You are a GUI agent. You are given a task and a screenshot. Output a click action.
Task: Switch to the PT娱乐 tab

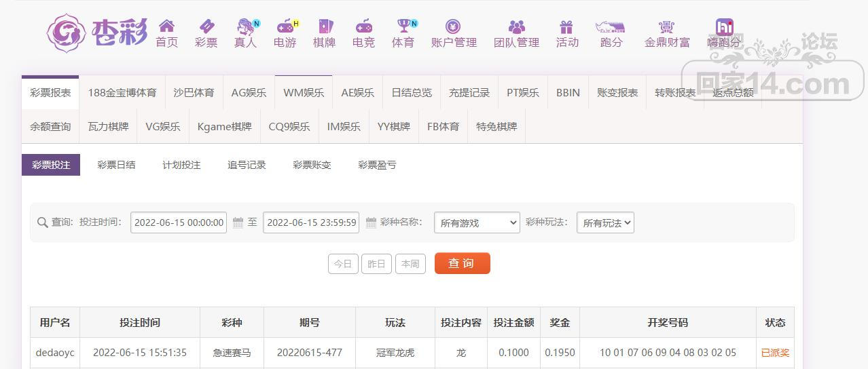[523, 92]
